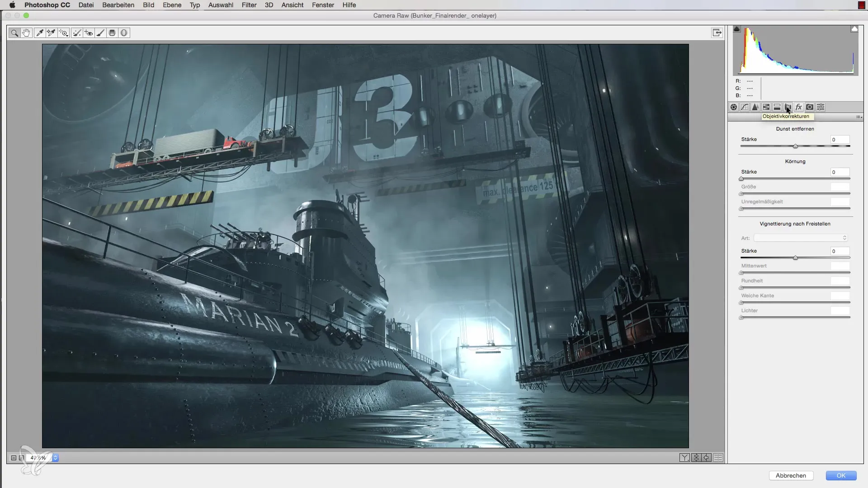Swap before and after settings
The height and width of the screenshot is (488, 868).
[x=696, y=458]
